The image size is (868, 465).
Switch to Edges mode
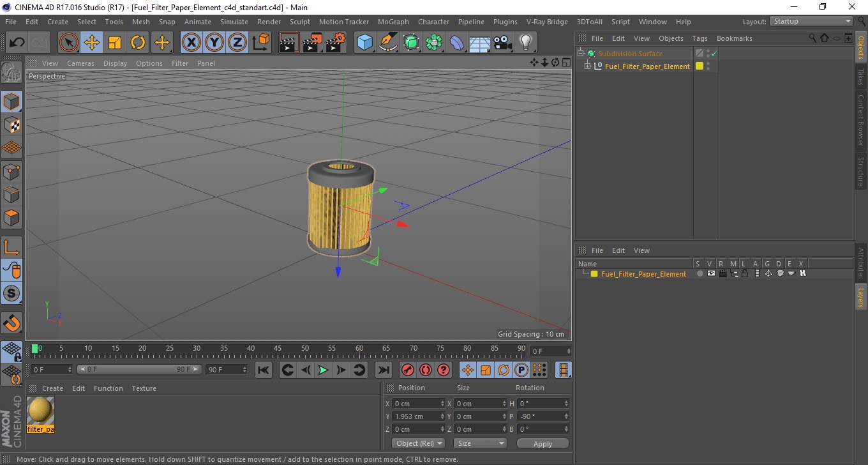11,194
